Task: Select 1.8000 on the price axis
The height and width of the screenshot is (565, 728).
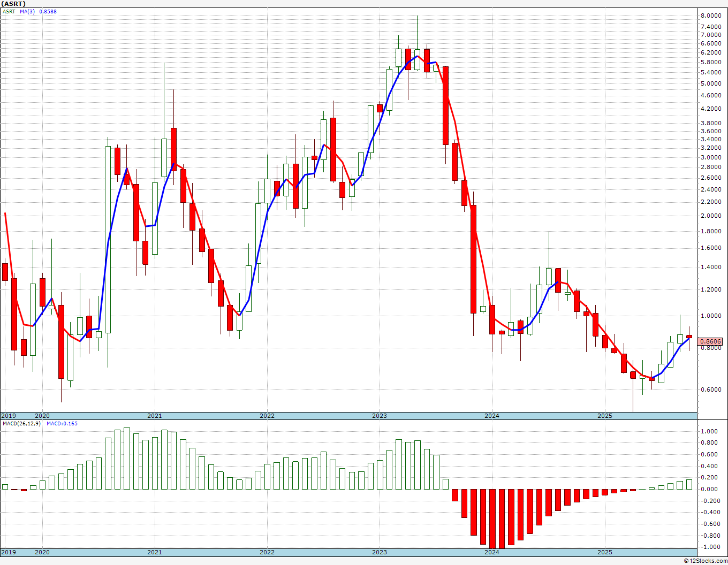Action: [710, 231]
